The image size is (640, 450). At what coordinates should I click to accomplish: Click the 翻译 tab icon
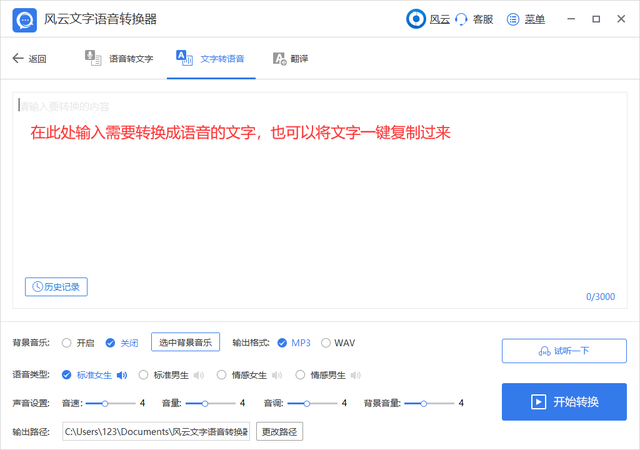(280, 59)
